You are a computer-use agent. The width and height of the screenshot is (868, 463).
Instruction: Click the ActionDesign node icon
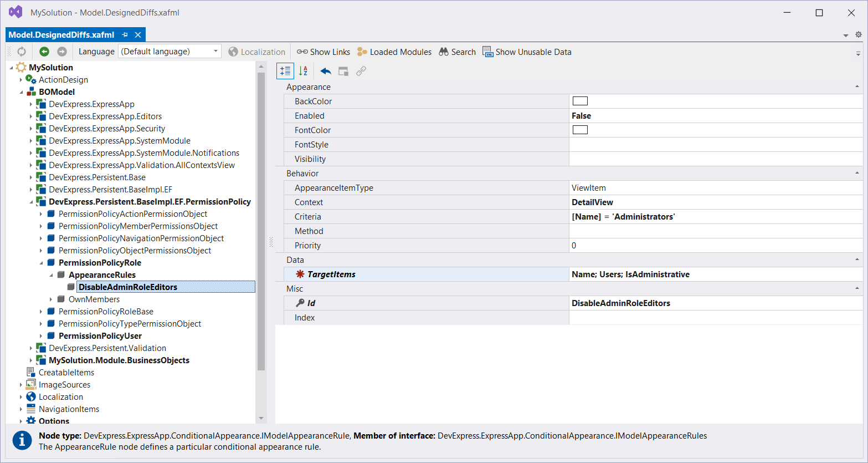pyautogui.click(x=31, y=79)
